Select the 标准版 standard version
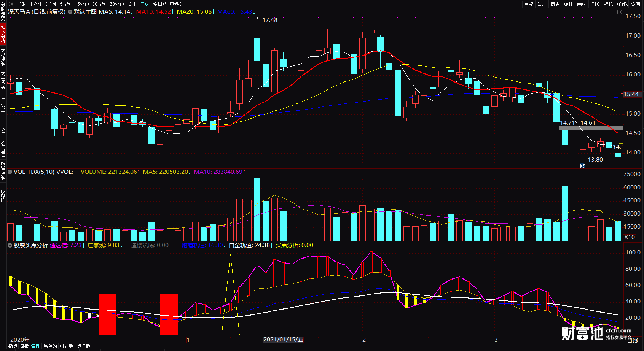Screen dimensions: 644x351 [x=84, y=346]
